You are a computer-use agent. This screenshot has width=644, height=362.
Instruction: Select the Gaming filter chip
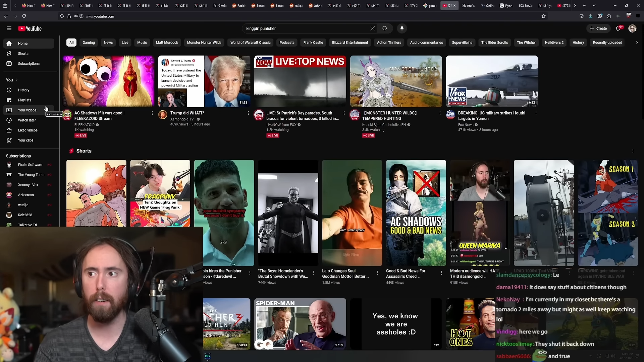click(x=89, y=43)
